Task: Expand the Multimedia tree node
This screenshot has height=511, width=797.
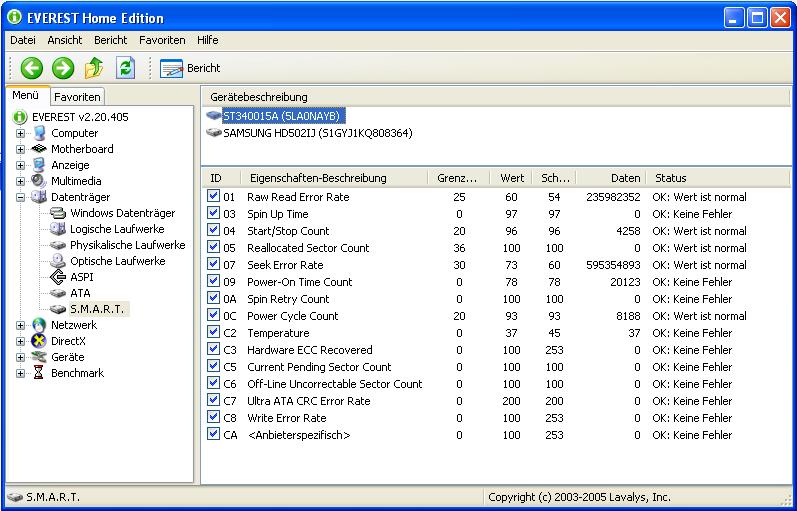Action: [20, 182]
